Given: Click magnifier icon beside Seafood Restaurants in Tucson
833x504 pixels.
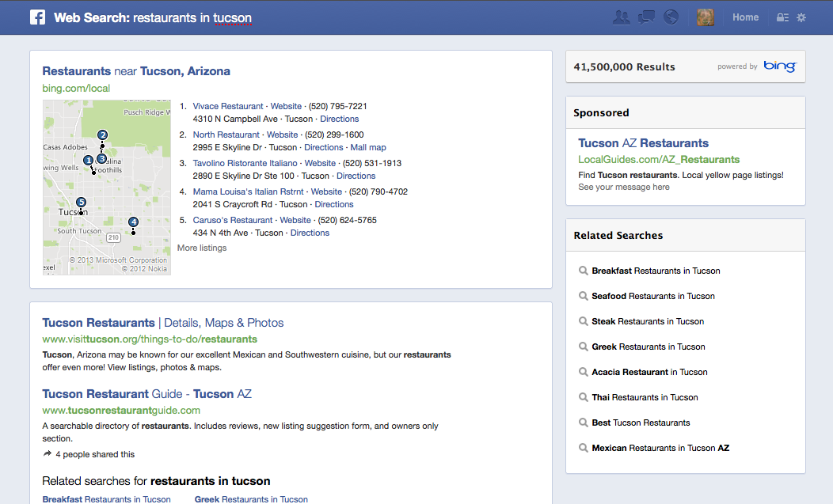Looking at the screenshot, I should 584,297.
